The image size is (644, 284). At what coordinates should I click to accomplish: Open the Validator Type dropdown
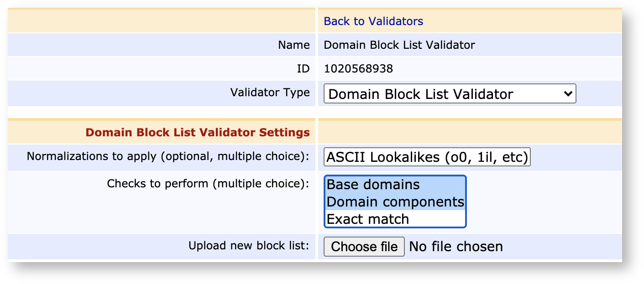449,93
